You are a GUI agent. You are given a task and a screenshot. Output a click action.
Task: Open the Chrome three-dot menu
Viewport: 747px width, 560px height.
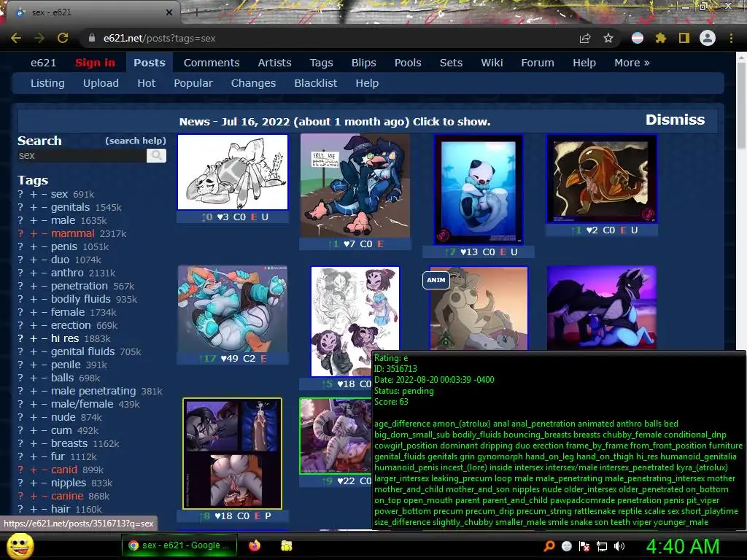pyautogui.click(x=731, y=38)
